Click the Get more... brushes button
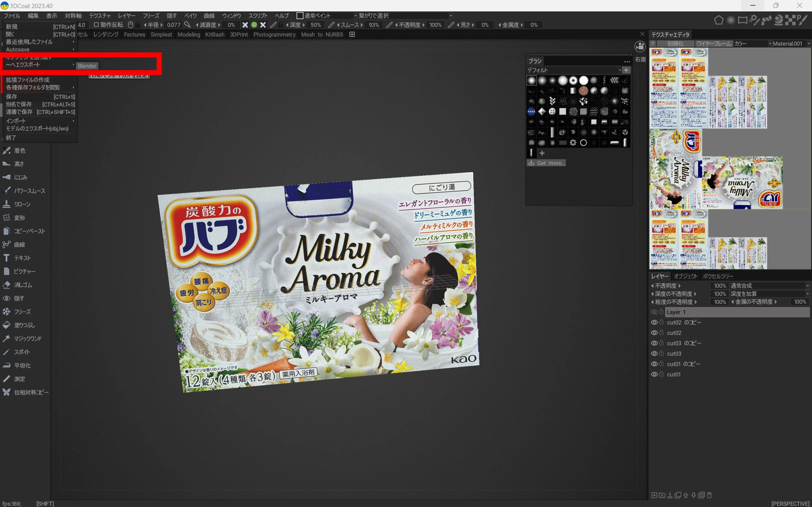The height and width of the screenshot is (507, 812). [546, 163]
